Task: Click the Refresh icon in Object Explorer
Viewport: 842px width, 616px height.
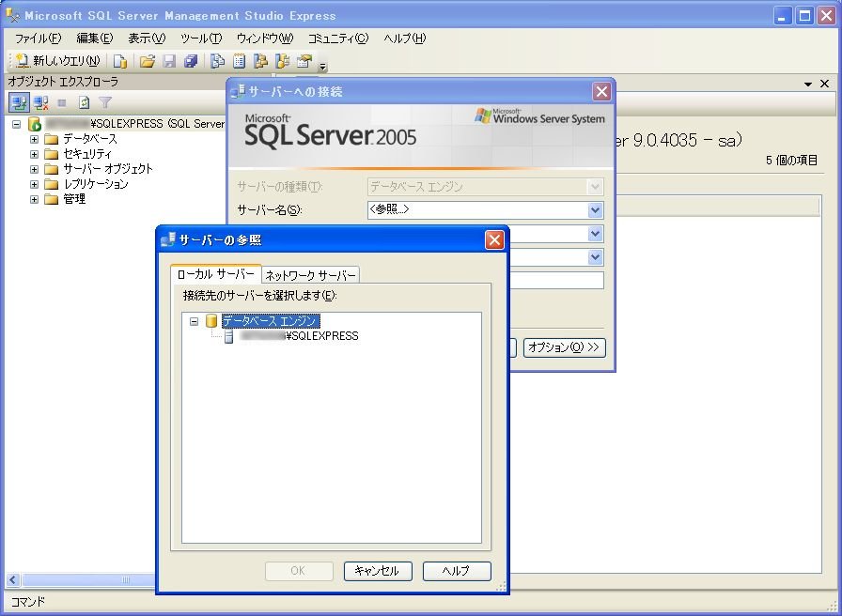Action: [x=84, y=102]
